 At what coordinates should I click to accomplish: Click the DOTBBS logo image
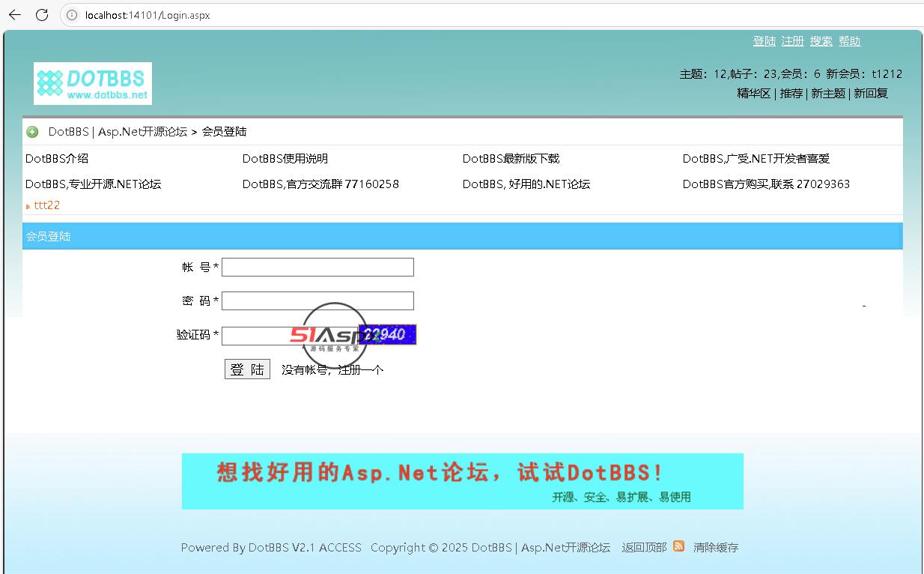(93, 83)
